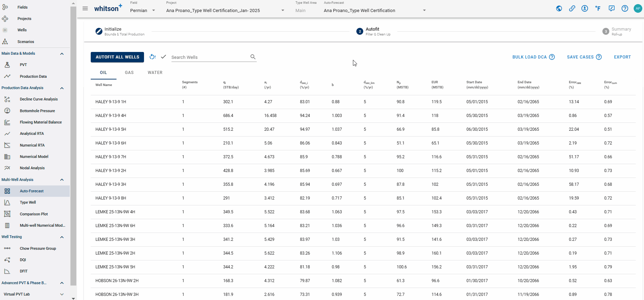Image resolution: width=644 pixels, height=300 pixels.
Task: Click EXPORT button
Action: pyautogui.click(x=622, y=57)
